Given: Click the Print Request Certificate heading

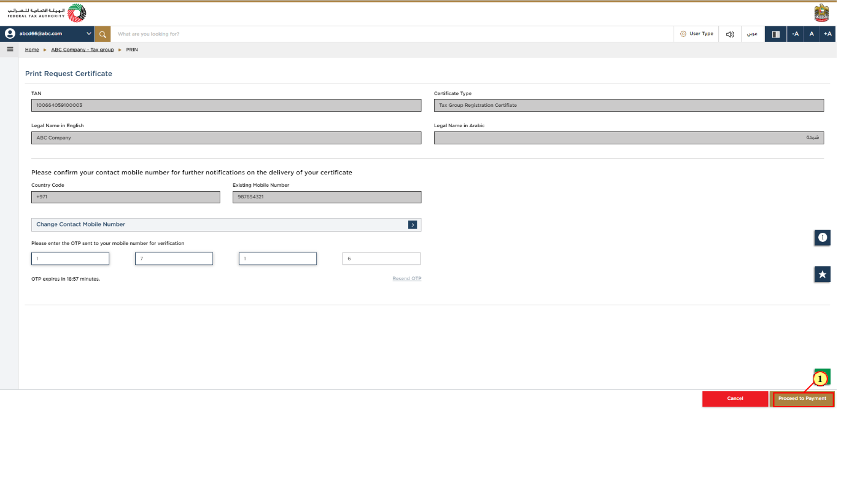Looking at the screenshot, I should [x=69, y=74].
